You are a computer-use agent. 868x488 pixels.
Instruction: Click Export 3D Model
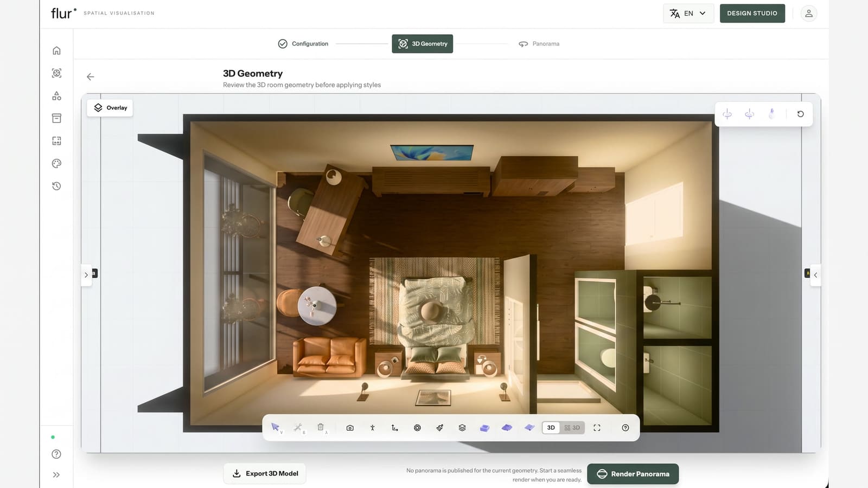tap(265, 473)
